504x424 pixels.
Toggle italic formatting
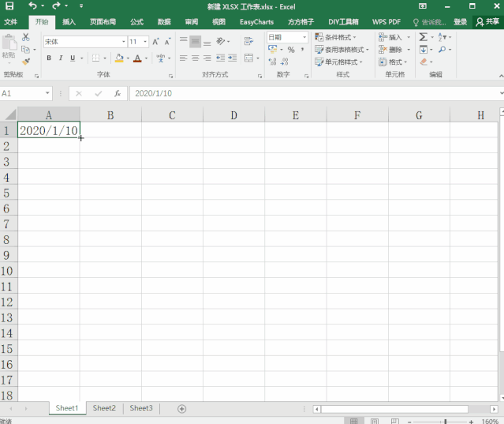tap(61, 58)
